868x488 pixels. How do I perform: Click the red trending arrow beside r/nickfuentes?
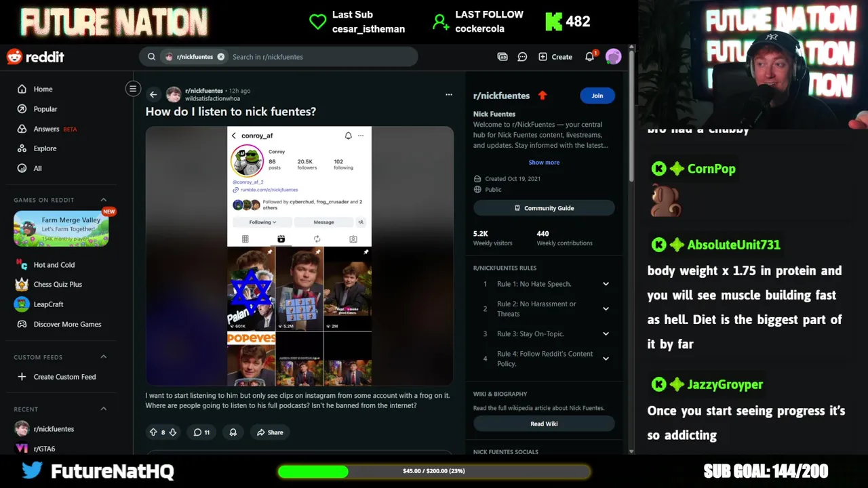pyautogui.click(x=542, y=96)
